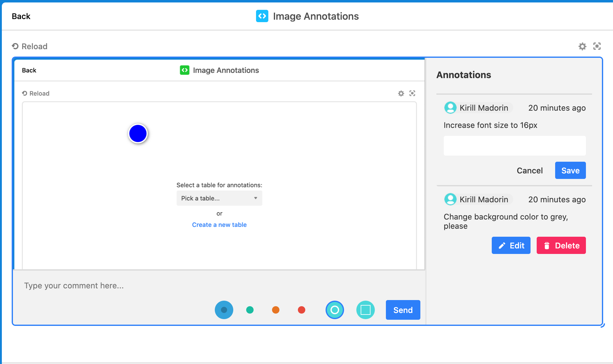The image size is (613, 364).
Task: Choose the green annotation color dot
Action: click(x=250, y=310)
